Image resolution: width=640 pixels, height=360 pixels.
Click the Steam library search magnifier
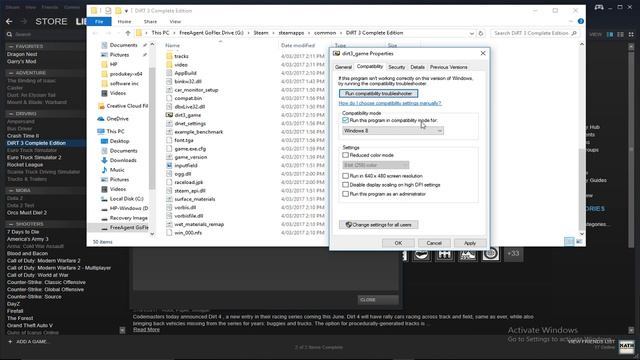(x=9, y=35)
